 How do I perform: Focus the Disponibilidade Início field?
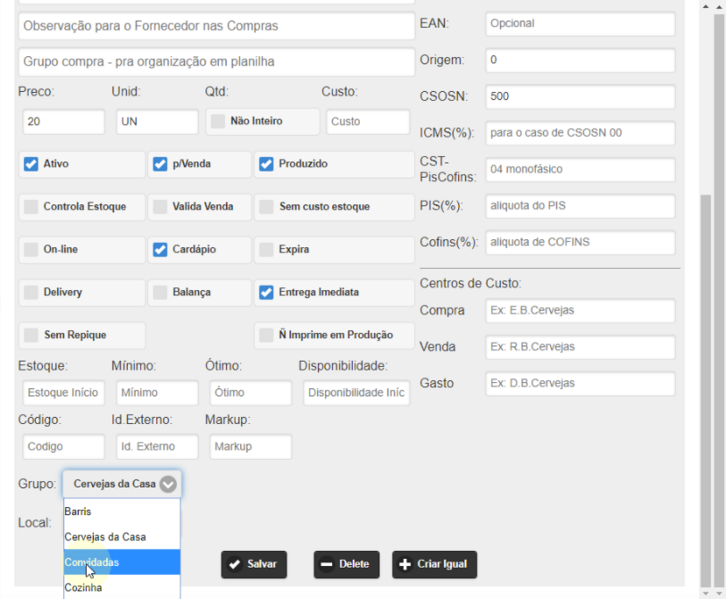(x=357, y=393)
